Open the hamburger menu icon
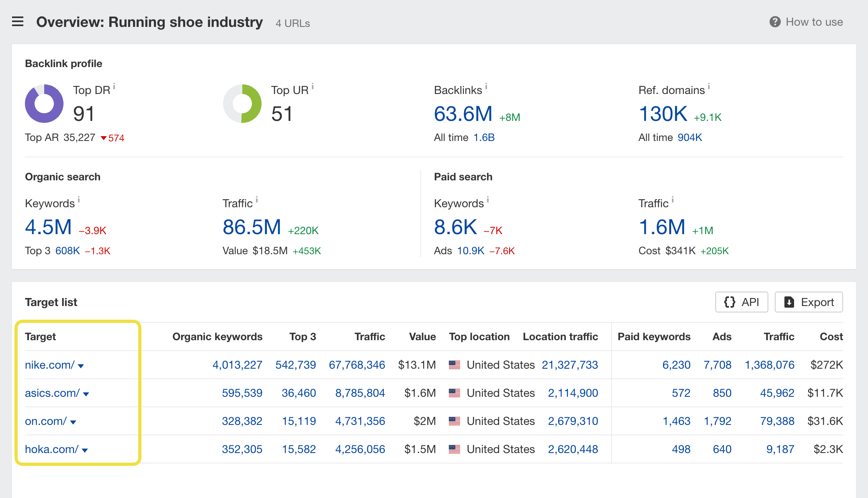 [18, 22]
